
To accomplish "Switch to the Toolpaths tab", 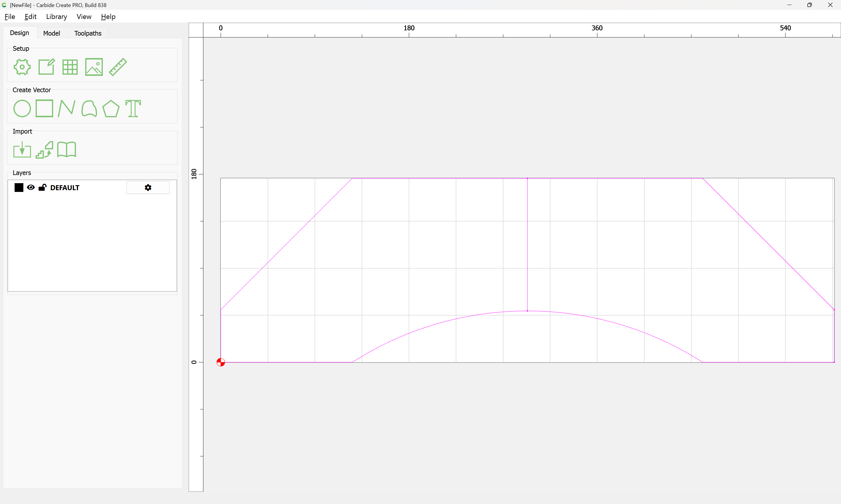I will [x=88, y=33].
